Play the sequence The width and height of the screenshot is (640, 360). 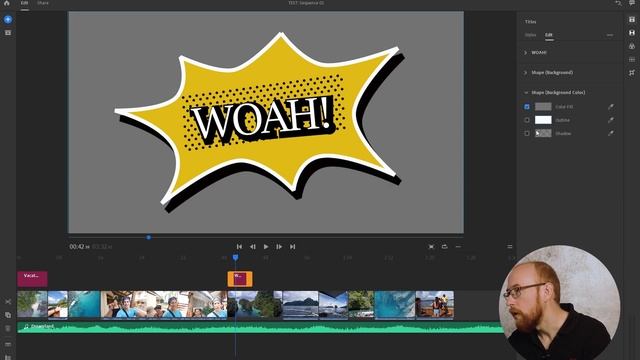266,247
